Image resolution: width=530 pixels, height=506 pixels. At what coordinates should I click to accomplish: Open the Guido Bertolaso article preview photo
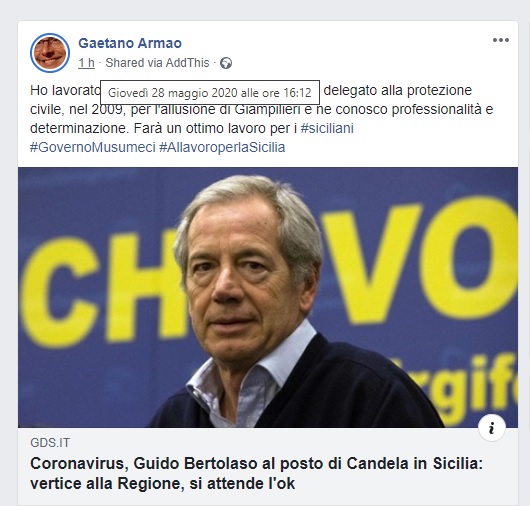click(268, 297)
